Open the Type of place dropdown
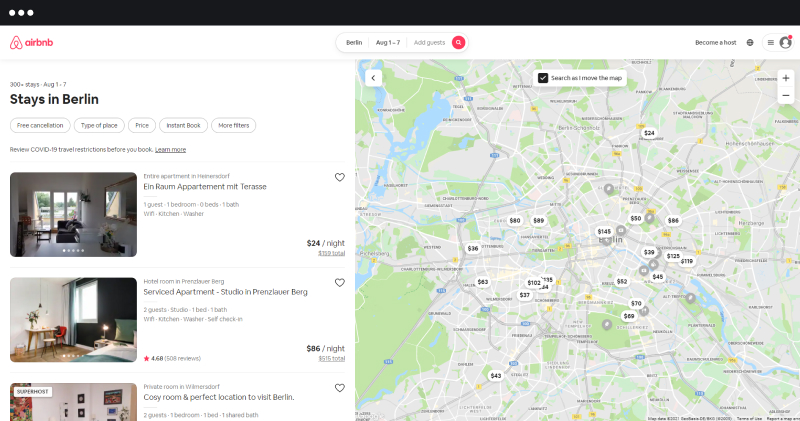This screenshot has width=800, height=421. (x=99, y=126)
